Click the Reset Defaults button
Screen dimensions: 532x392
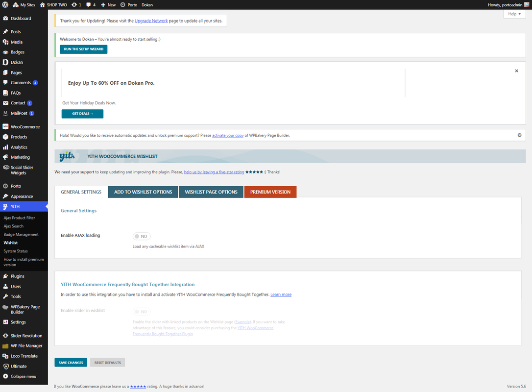coord(108,363)
